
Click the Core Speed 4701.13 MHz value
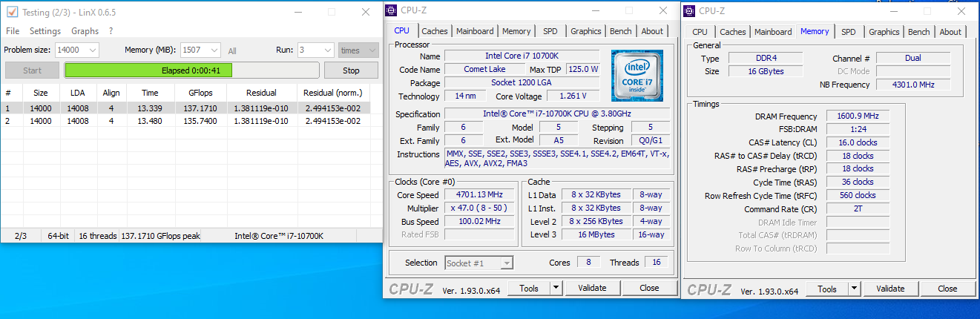coord(479,195)
